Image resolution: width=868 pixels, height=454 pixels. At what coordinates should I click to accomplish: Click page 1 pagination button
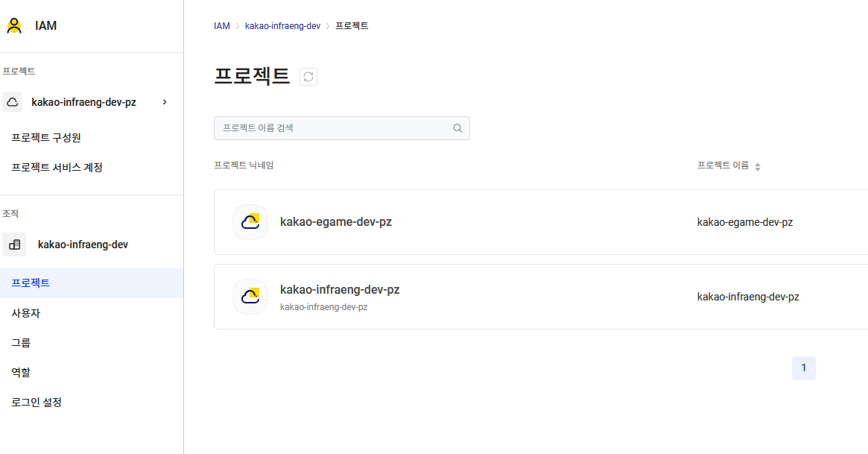[x=804, y=368]
